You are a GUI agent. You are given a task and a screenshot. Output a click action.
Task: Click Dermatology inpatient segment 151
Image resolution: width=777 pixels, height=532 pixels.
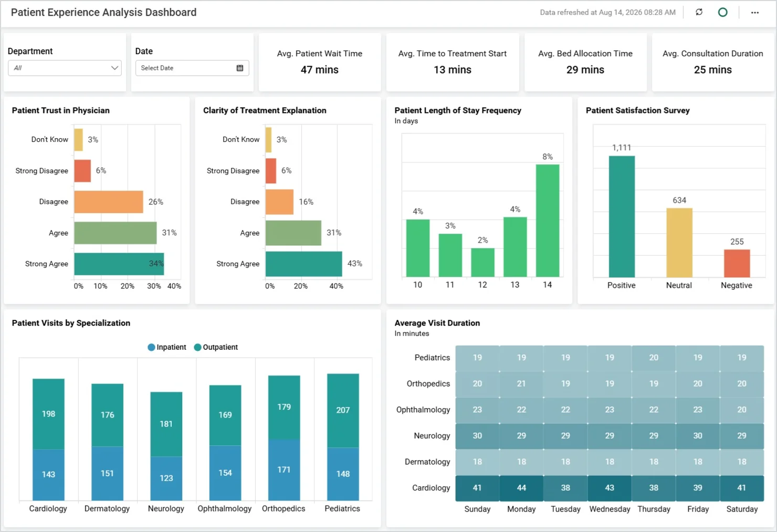click(107, 473)
